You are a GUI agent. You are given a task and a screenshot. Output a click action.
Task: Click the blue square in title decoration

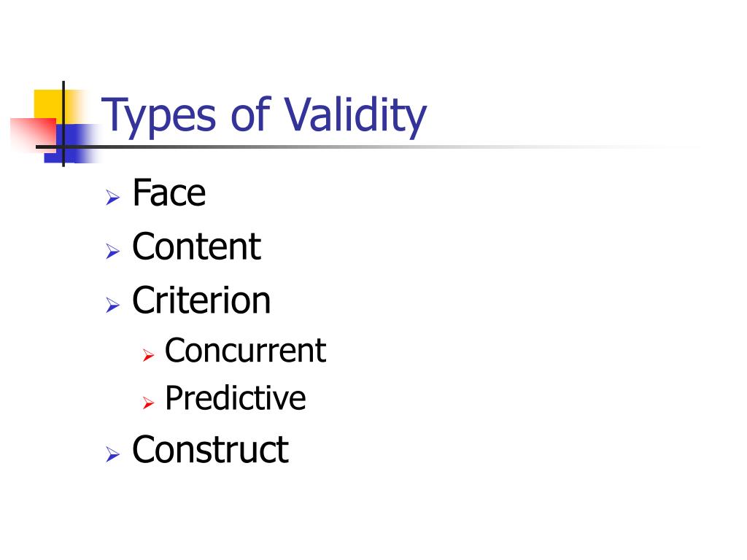coord(71,144)
